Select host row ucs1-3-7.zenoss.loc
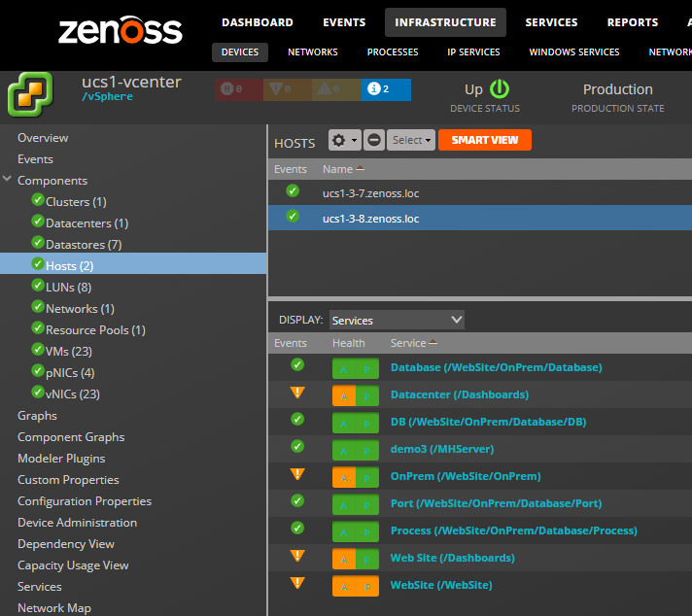This screenshot has width=692, height=616. point(480,192)
